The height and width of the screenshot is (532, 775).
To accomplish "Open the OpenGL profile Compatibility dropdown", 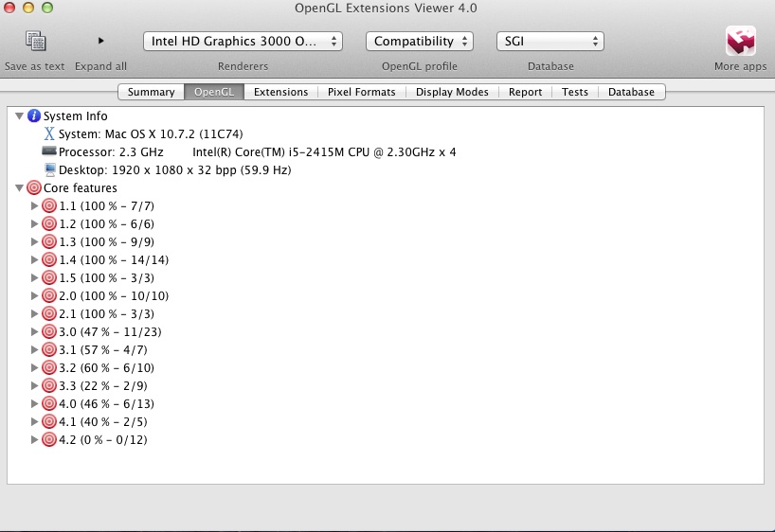I will [420, 42].
